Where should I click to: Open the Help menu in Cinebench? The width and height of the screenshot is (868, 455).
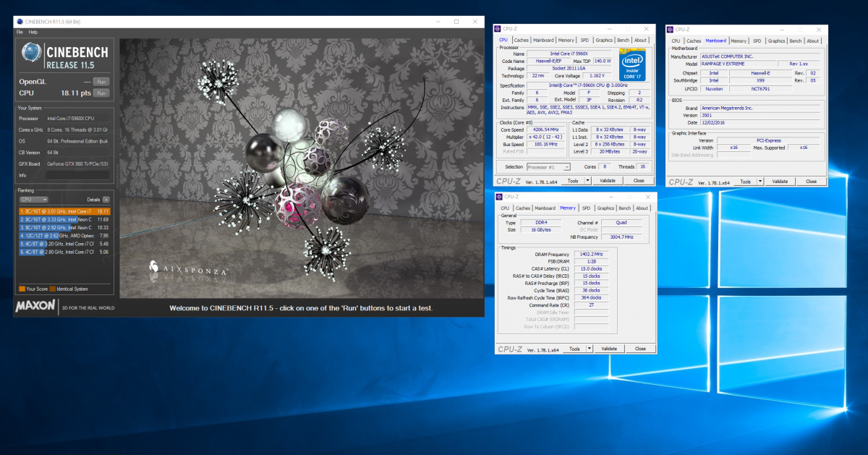33,33
